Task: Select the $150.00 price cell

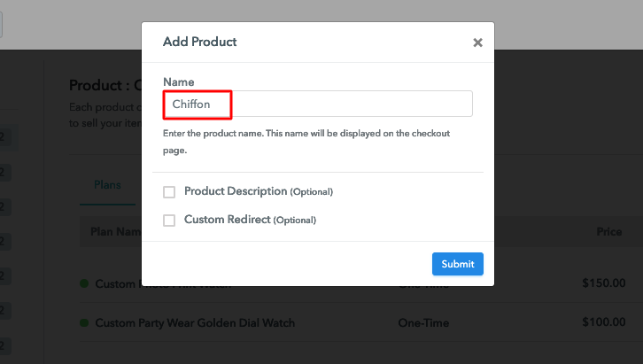Action: [x=604, y=283]
